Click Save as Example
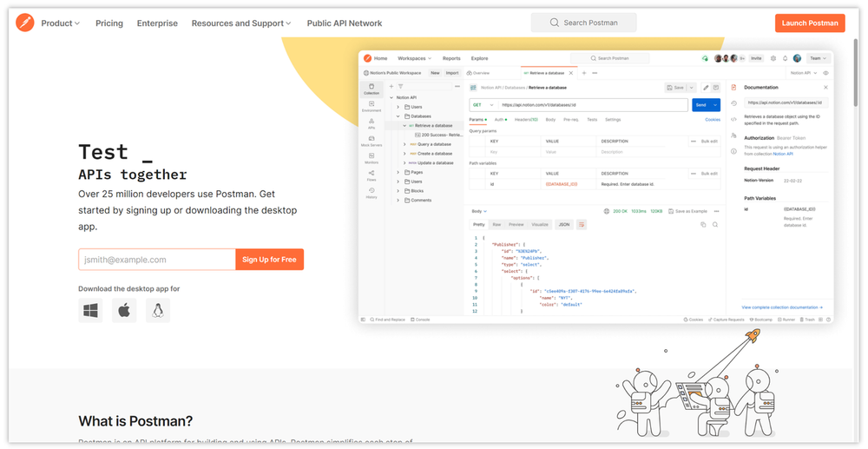This screenshot has width=868, height=449. click(x=687, y=212)
